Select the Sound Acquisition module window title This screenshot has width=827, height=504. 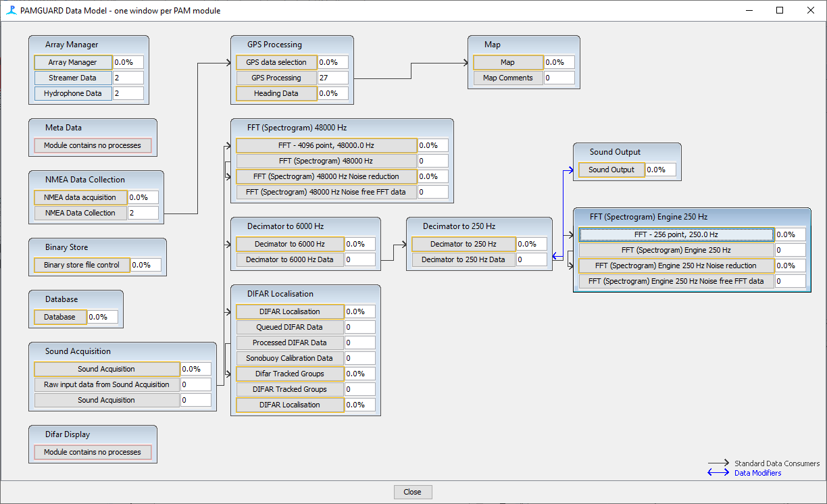(78, 351)
